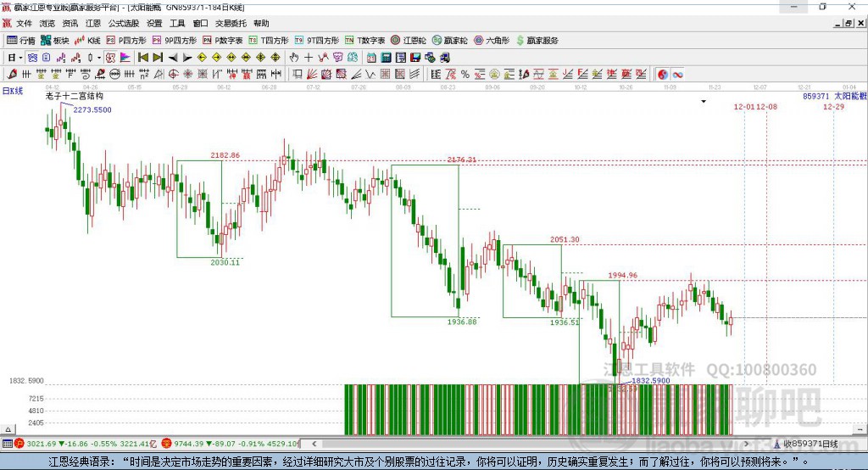The image size is (868, 470).
Task: Click the small black chart dropdown triangle
Action: (x=704, y=102)
